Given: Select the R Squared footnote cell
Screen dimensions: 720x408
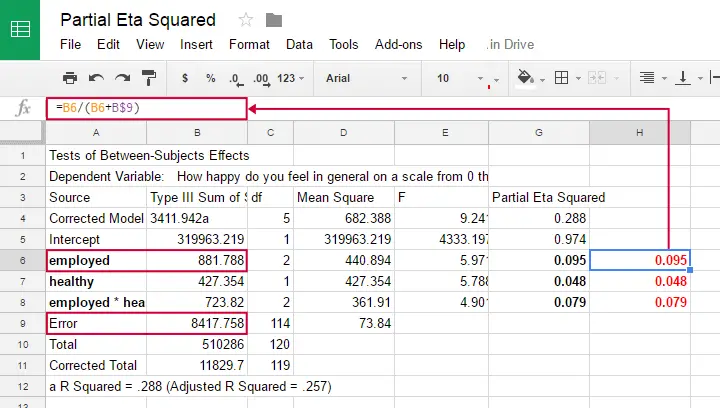Looking at the screenshot, I should click(x=96, y=386).
